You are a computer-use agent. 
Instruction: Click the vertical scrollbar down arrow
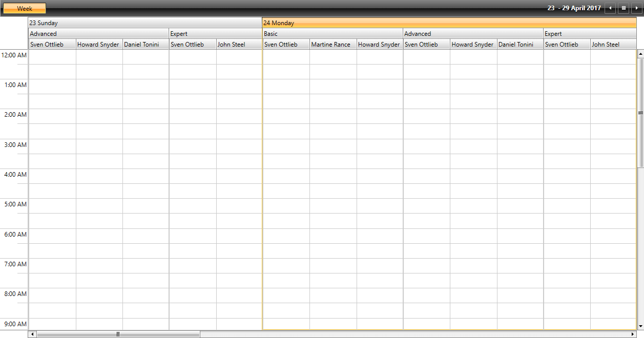pyautogui.click(x=640, y=327)
